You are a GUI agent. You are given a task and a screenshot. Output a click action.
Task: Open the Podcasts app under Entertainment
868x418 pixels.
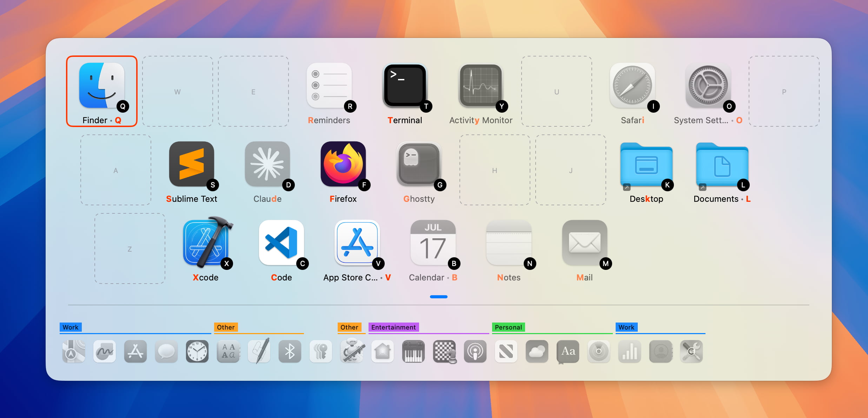point(475,351)
